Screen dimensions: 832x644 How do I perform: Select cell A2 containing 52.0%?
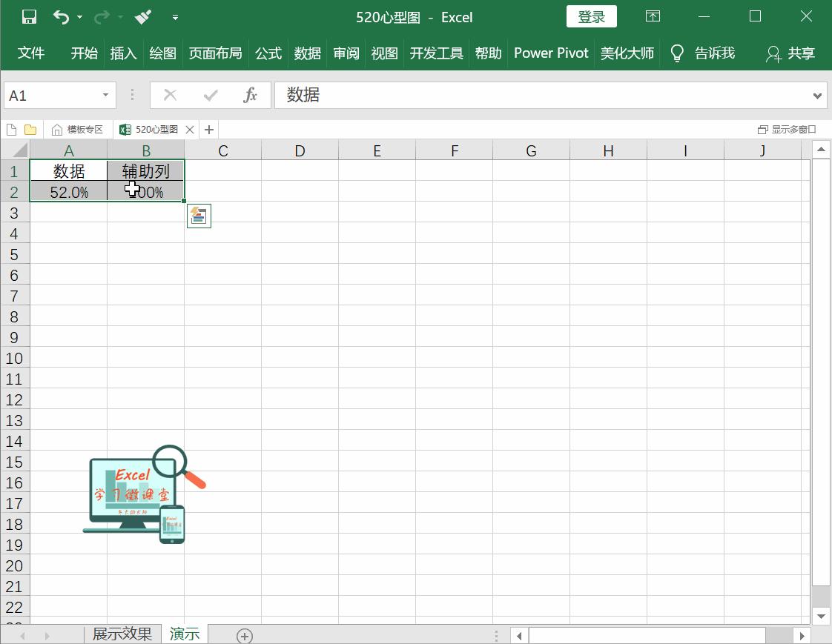[69, 192]
